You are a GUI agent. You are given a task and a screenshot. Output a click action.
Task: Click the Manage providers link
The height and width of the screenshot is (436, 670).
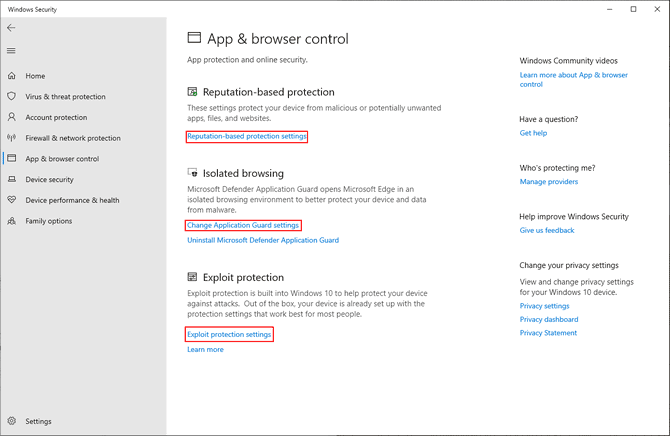coord(549,182)
